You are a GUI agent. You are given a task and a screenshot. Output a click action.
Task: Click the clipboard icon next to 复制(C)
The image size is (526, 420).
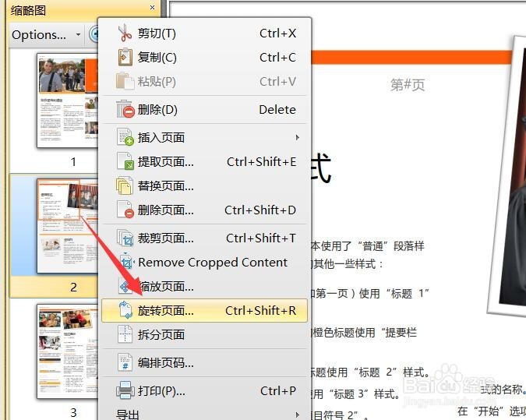[125, 57]
